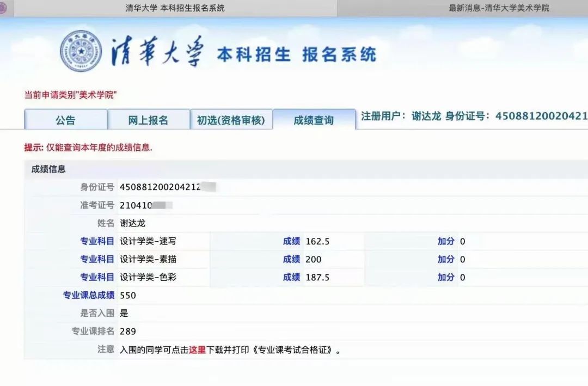Click the 本科招生 报名系统 banner heading
The image size is (588, 386).
pos(296,54)
